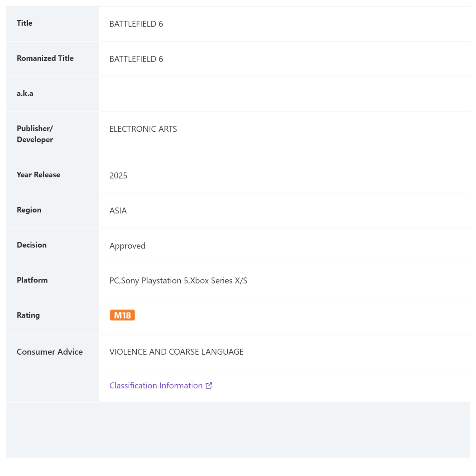Click the ASIA region value
The image size is (476, 476).
[118, 211]
